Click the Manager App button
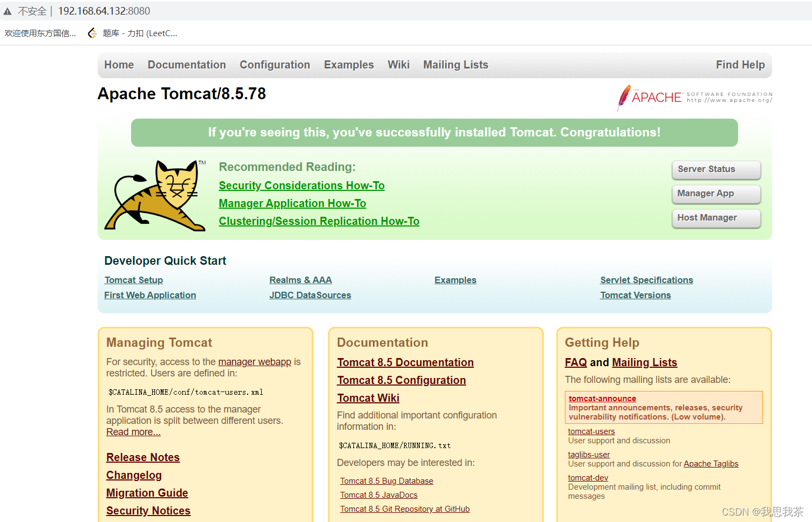 (x=716, y=194)
